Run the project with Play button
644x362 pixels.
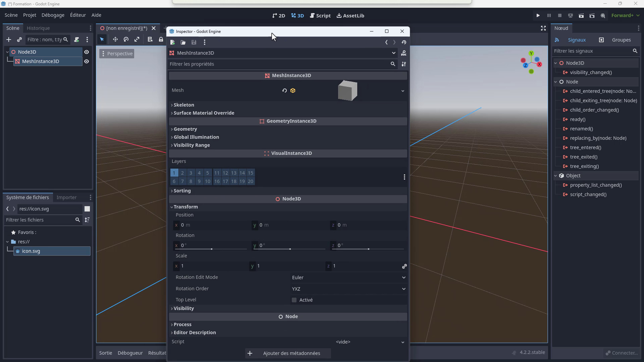(538, 15)
